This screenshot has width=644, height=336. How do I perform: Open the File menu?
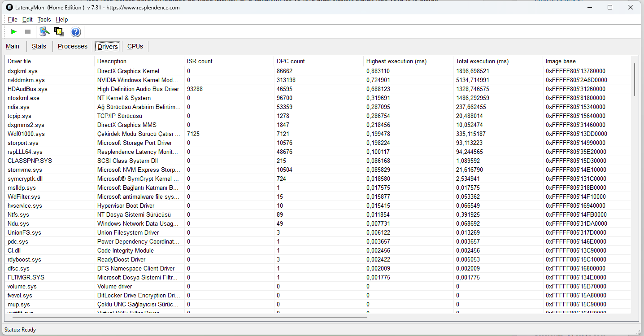[x=13, y=19]
